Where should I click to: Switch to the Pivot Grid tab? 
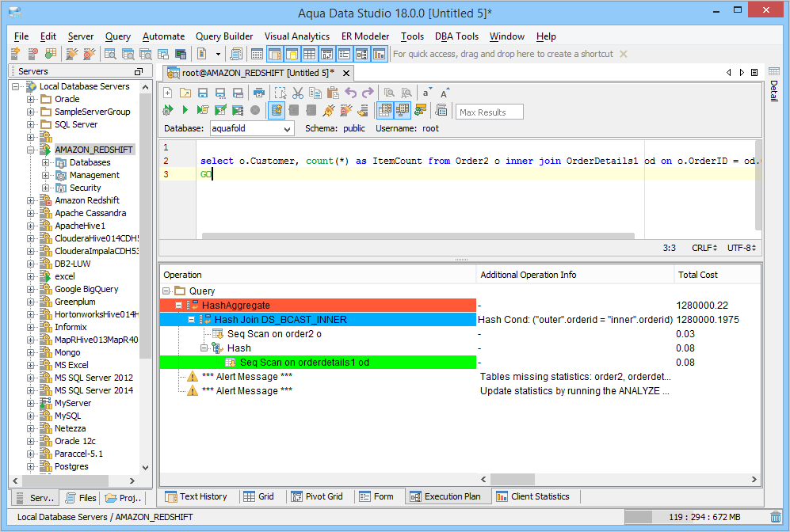[x=318, y=496]
